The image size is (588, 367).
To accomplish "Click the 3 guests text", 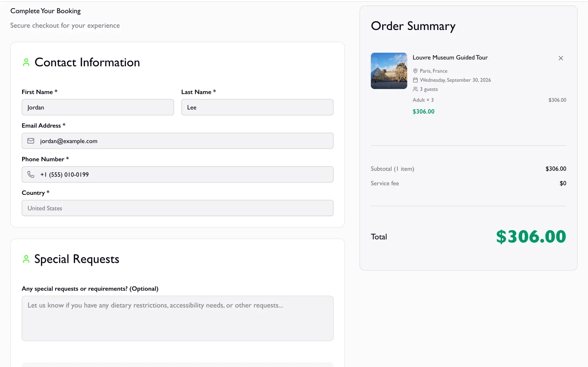I will coord(429,89).
